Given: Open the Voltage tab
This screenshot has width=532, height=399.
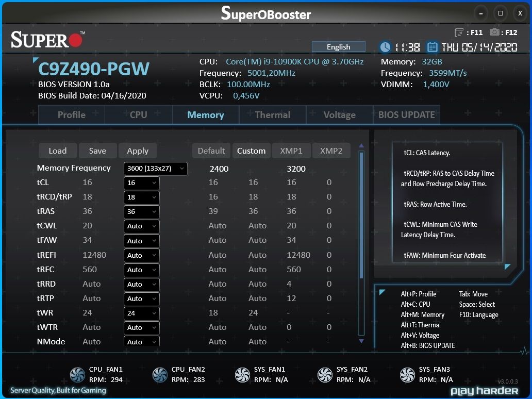Looking at the screenshot, I should point(339,114).
